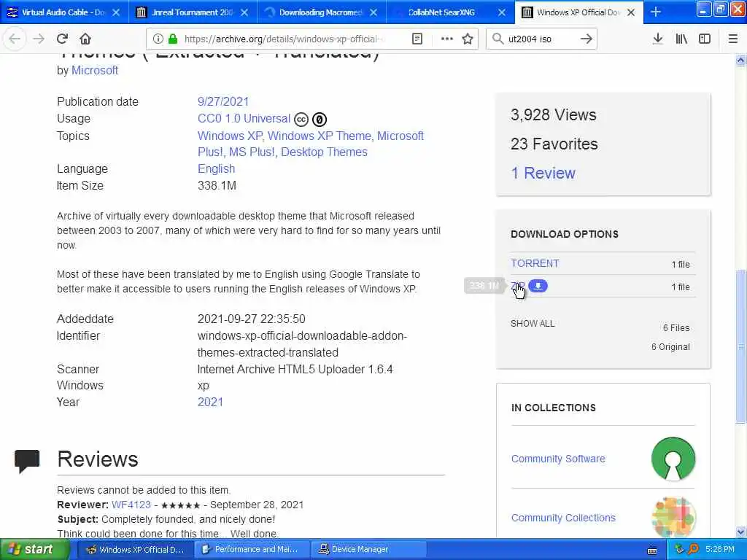Go to the browser Home page
The height and width of the screenshot is (560, 747).
pos(85,39)
